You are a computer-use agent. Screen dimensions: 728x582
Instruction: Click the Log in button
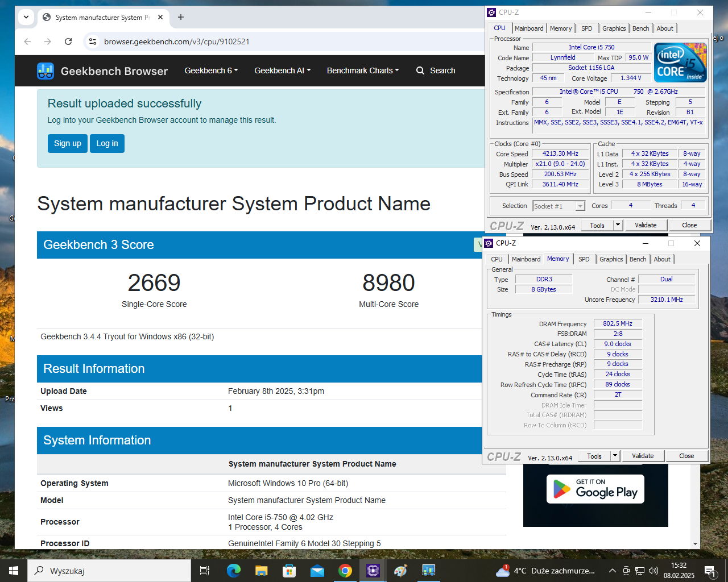tap(107, 143)
